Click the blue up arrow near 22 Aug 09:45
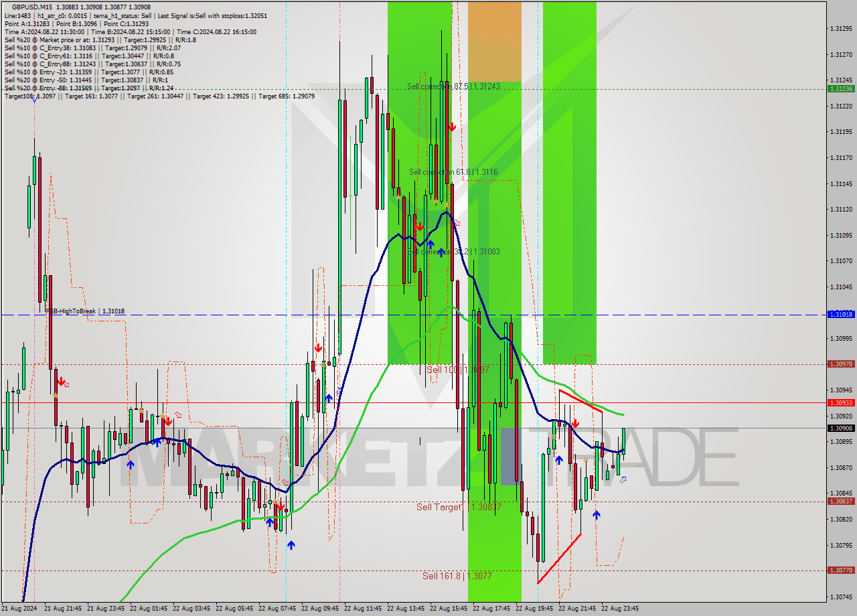 tap(329, 398)
